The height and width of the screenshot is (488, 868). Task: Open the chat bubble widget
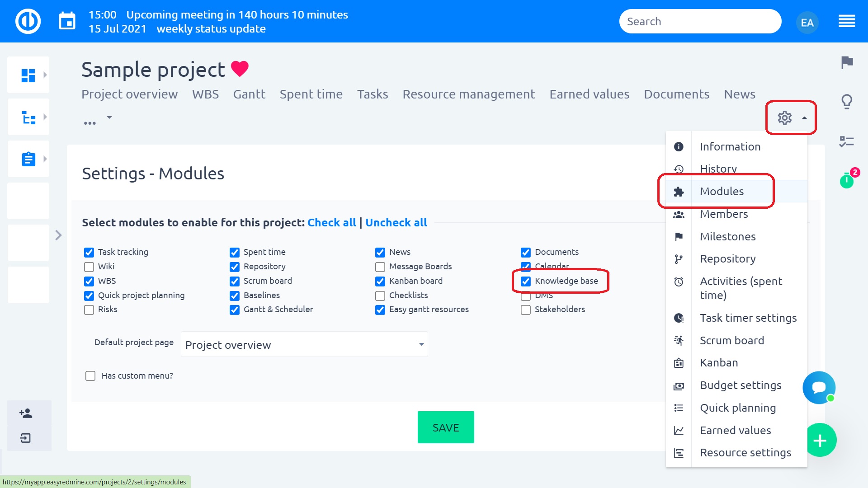pos(819,387)
